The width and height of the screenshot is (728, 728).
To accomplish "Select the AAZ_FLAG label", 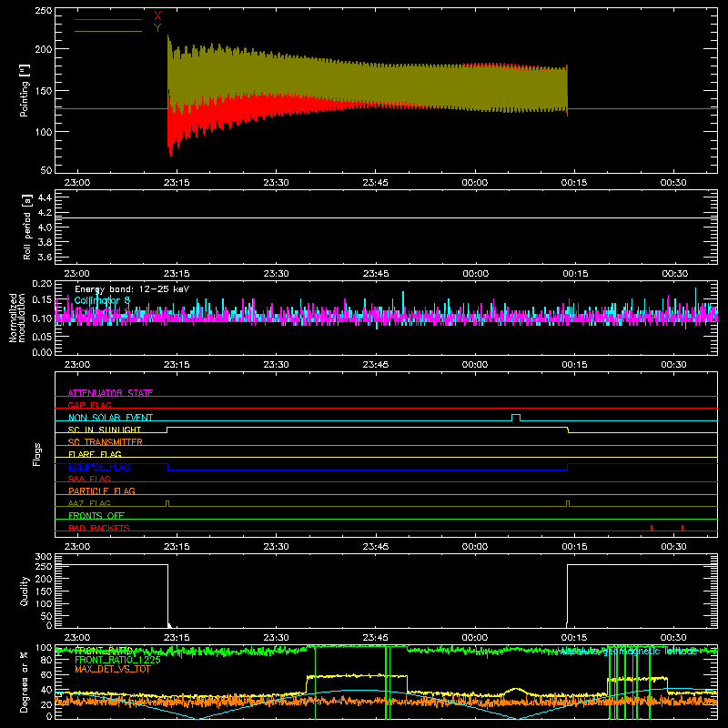I will pos(89,503).
